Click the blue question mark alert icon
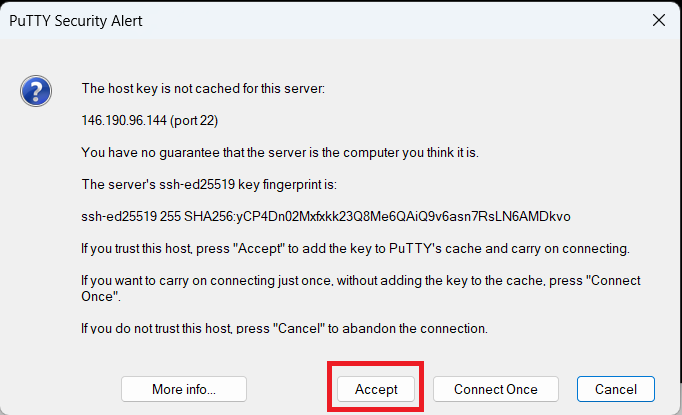Image resolution: width=682 pixels, height=415 pixels. coord(36,93)
